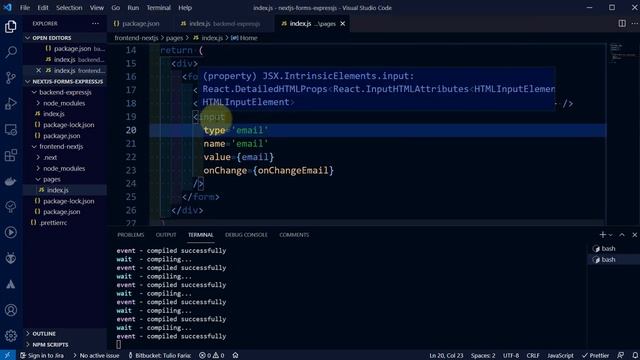This screenshot has height=360, width=640.
Task: Open the editor More Actions ellipsis
Action: [x=635, y=24]
